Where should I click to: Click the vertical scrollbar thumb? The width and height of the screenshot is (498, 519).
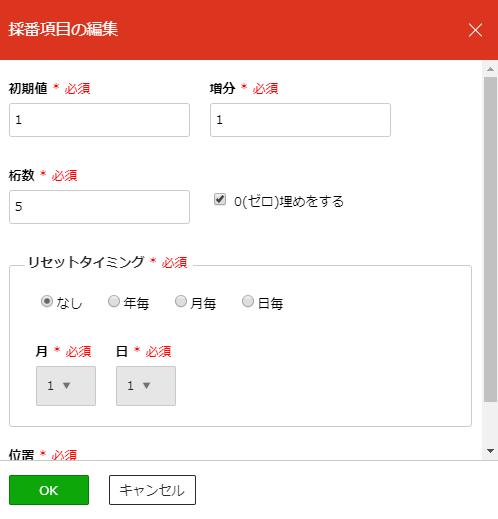[490, 239]
